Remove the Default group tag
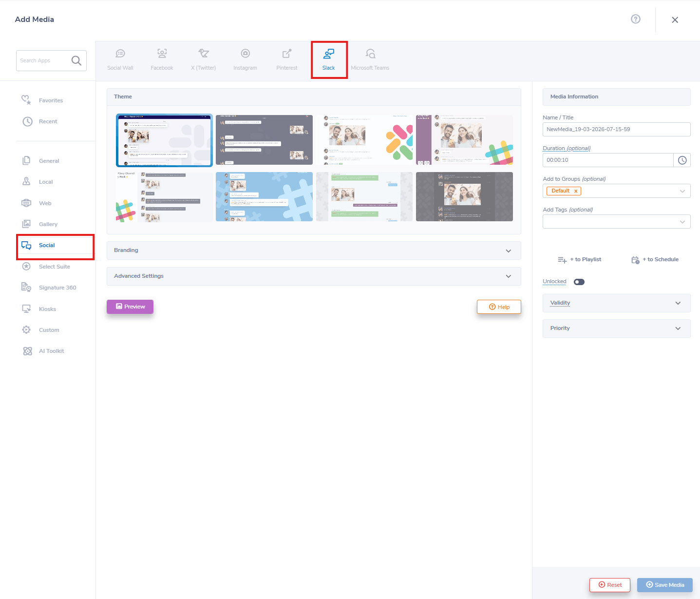 tap(576, 191)
